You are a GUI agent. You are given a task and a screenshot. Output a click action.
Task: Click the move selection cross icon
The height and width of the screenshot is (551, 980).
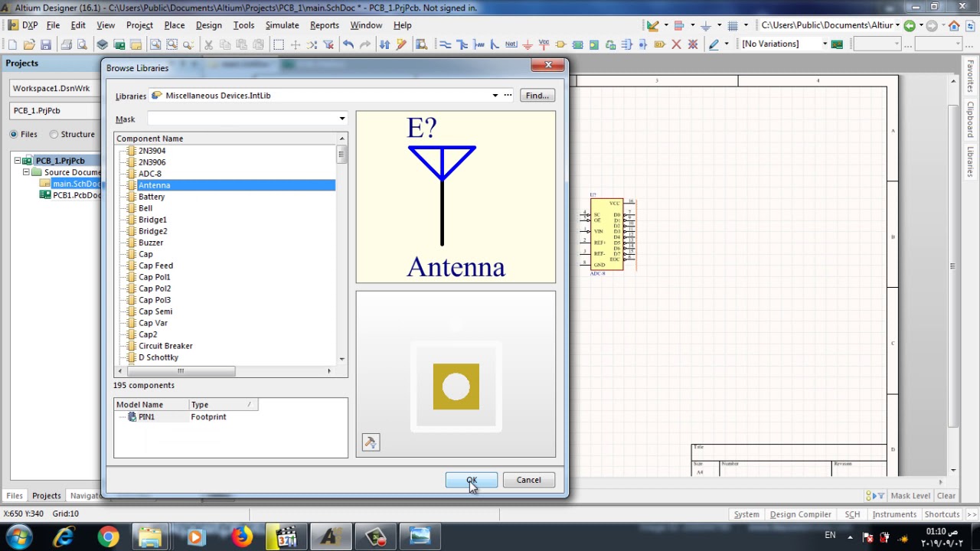tap(296, 44)
